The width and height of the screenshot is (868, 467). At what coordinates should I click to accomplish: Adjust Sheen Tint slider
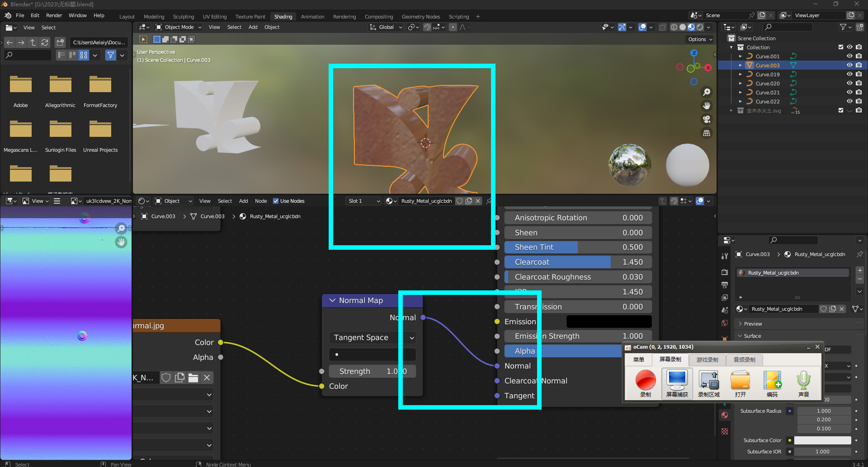coord(578,247)
